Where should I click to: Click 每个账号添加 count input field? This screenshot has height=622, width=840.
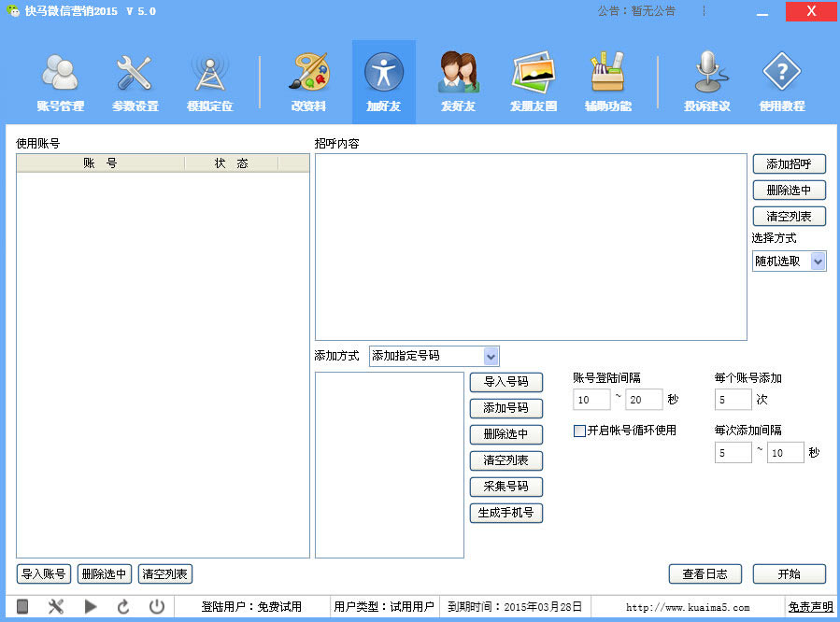(733, 400)
